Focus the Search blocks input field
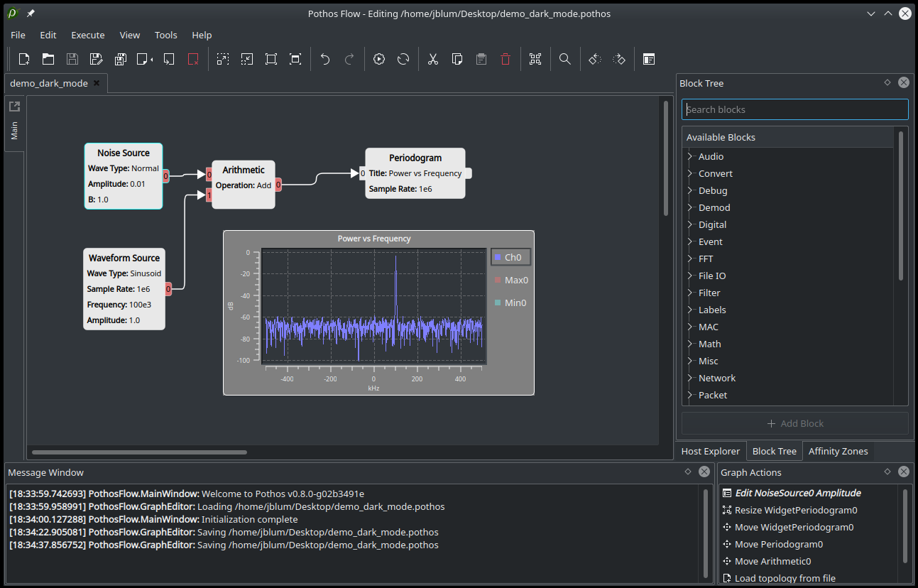 (x=795, y=109)
